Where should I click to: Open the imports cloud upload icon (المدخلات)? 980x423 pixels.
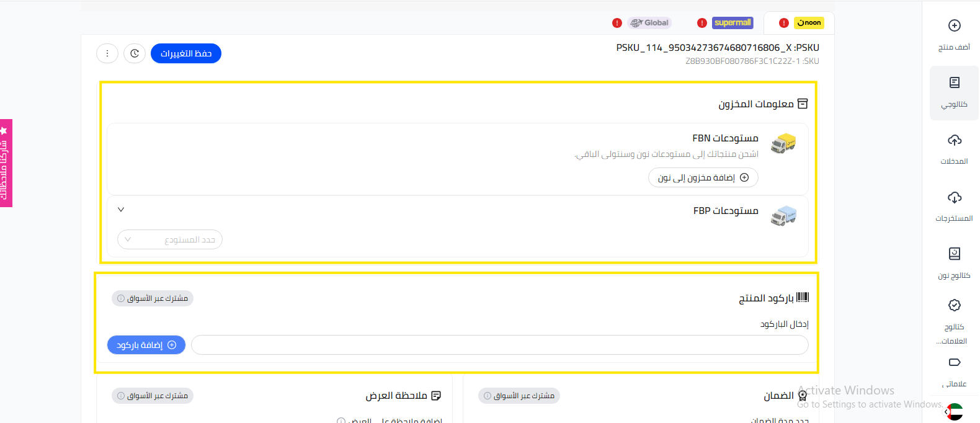(955, 140)
